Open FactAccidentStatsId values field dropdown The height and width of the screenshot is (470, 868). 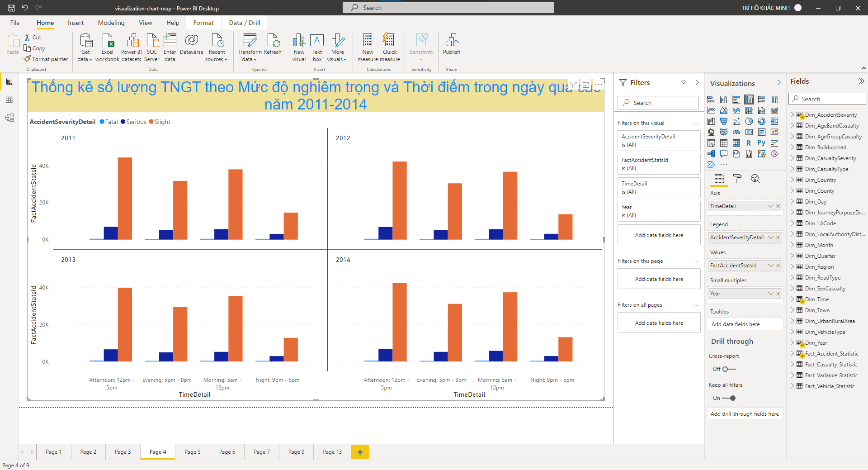[x=771, y=266]
